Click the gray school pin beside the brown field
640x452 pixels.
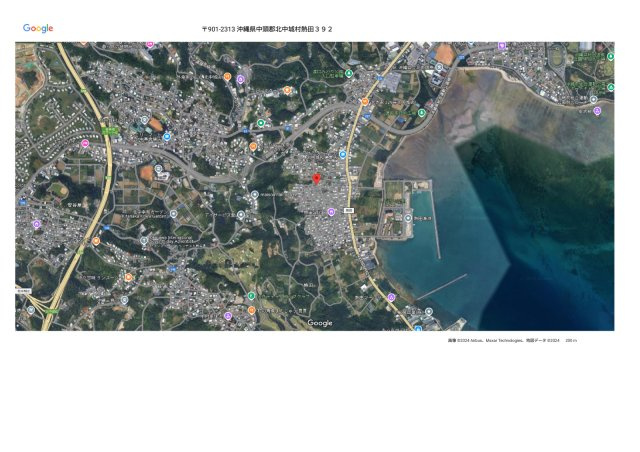tap(158, 168)
